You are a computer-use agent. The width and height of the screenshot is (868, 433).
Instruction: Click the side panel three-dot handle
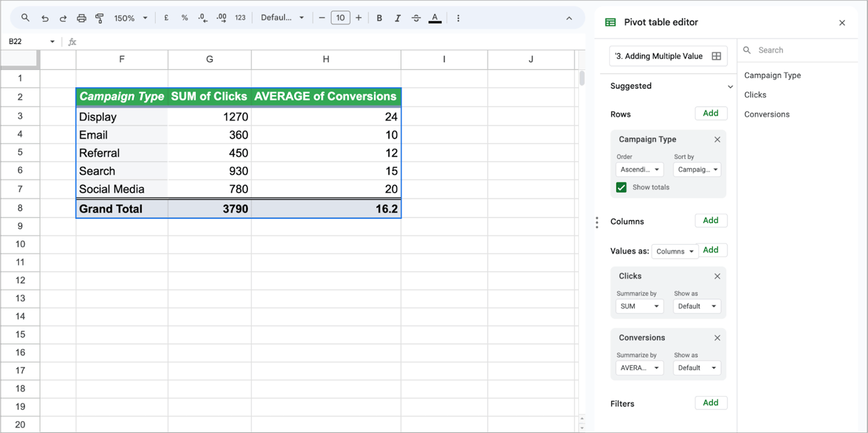pyautogui.click(x=597, y=222)
